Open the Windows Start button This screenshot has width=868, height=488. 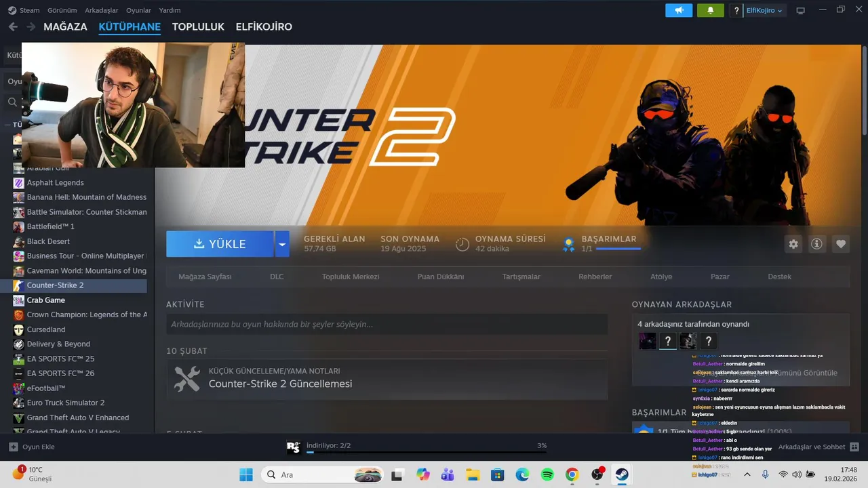(246, 474)
